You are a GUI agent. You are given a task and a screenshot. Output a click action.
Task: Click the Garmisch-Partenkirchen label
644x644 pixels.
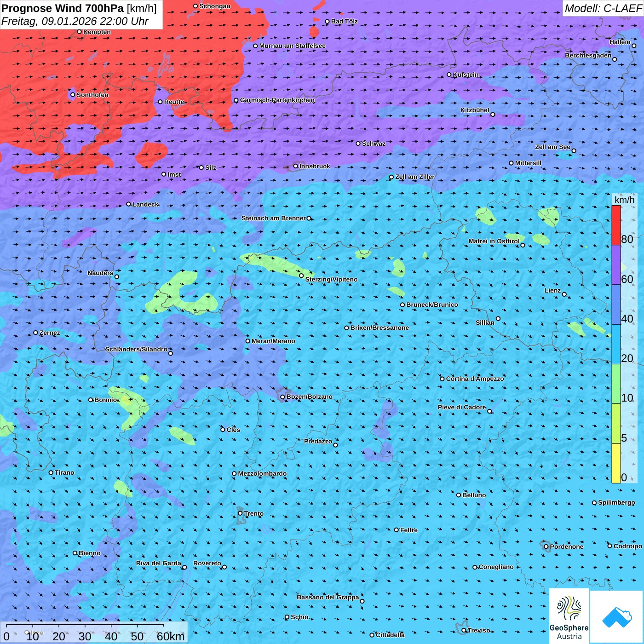[x=277, y=100]
